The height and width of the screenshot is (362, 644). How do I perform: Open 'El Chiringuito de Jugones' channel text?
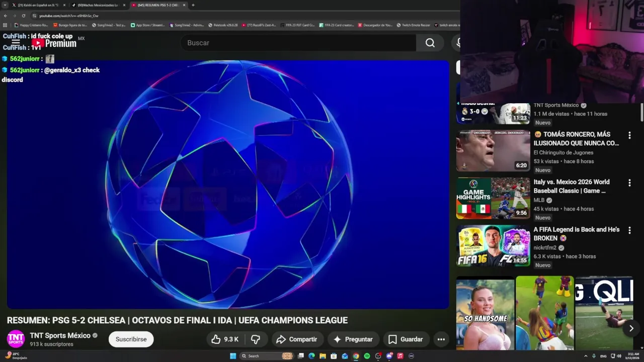(x=563, y=152)
